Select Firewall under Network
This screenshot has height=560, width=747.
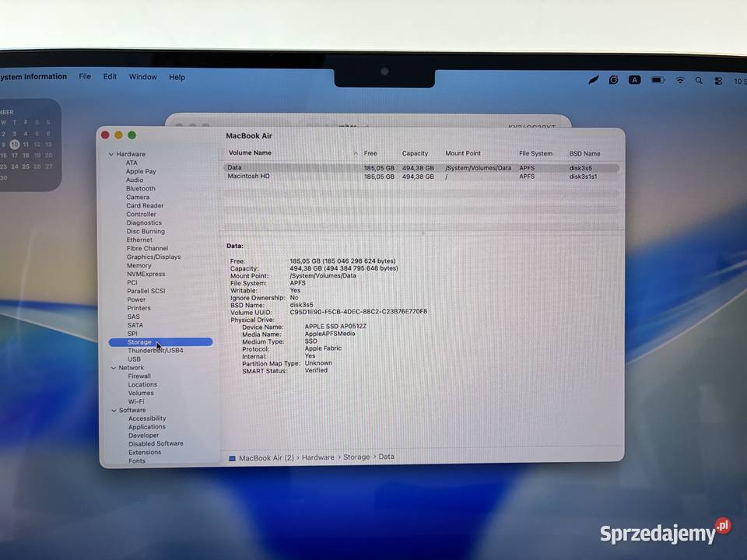[x=139, y=376]
